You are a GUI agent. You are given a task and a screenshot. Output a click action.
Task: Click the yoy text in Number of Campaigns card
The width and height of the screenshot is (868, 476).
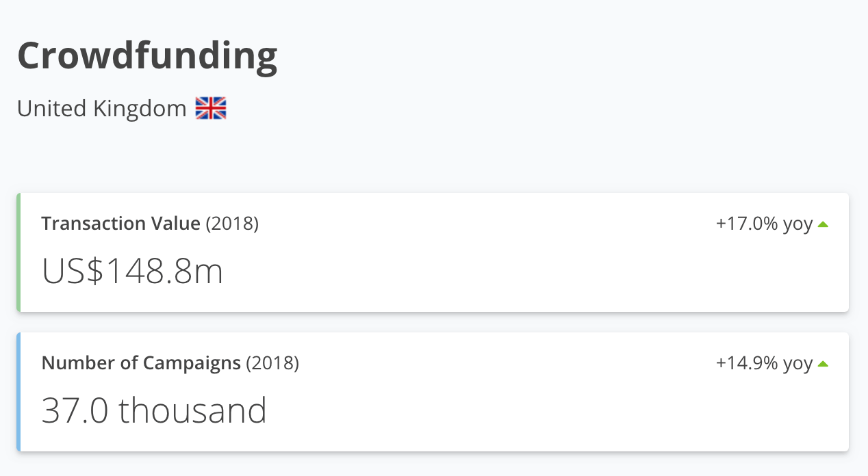(797, 365)
